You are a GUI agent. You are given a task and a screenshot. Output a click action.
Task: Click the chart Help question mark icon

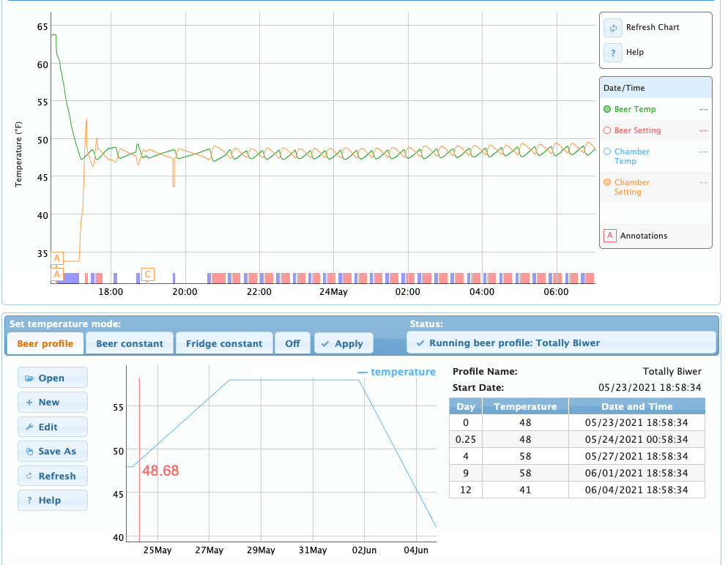613,53
